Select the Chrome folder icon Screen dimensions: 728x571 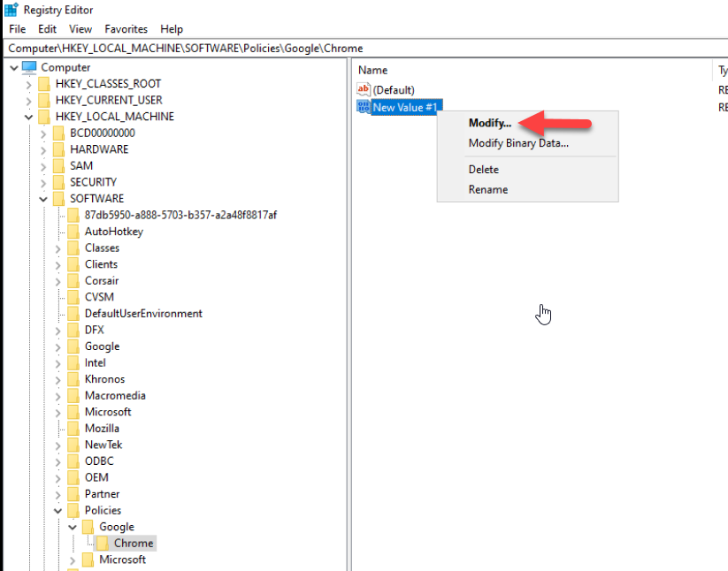click(x=102, y=543)
